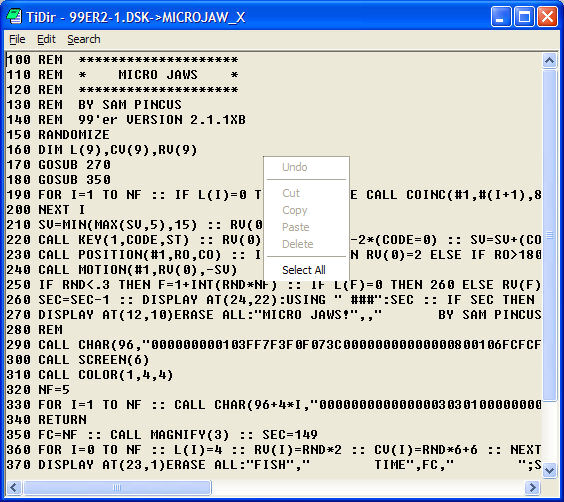The image size is (564, 502).
Task: Maximize the TiDir window
Action: [x=524, y=17]
